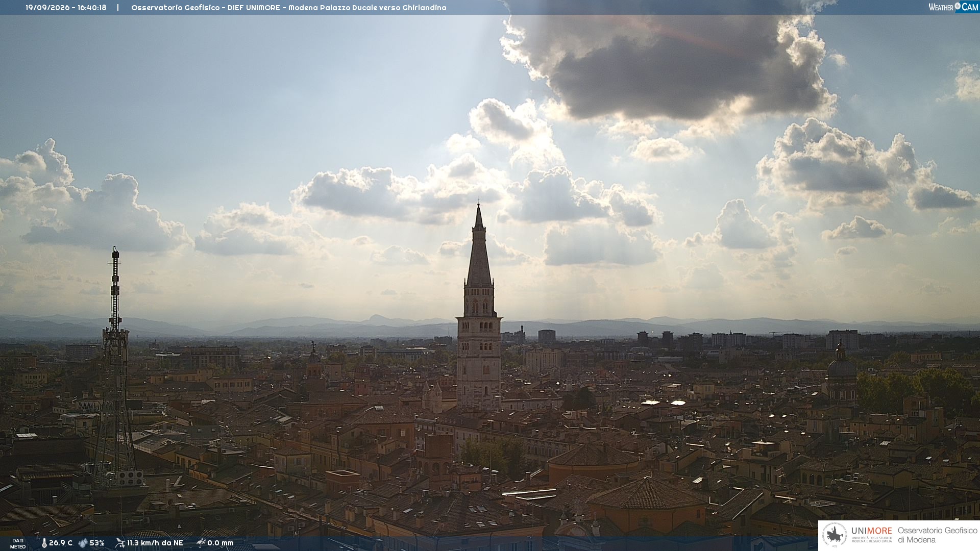980x551 pixels.
Task: Click the 53% humidity value
Action: [97, 543]
